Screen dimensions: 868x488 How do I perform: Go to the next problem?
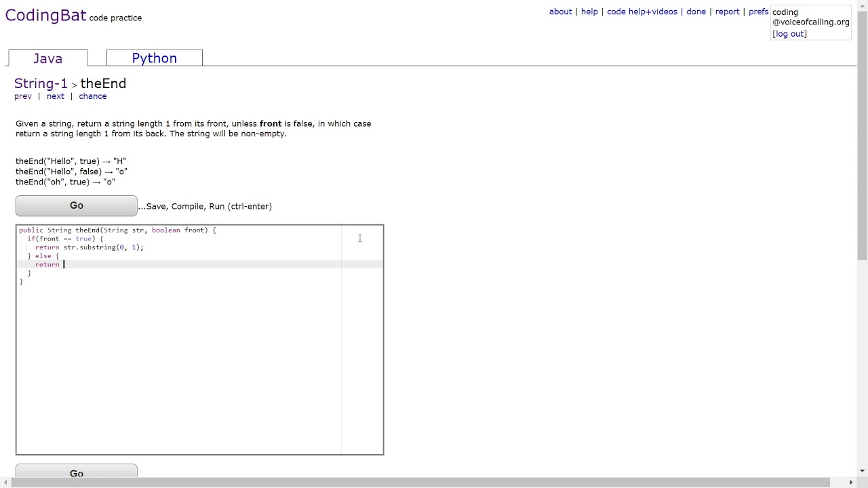pos(56,96)
